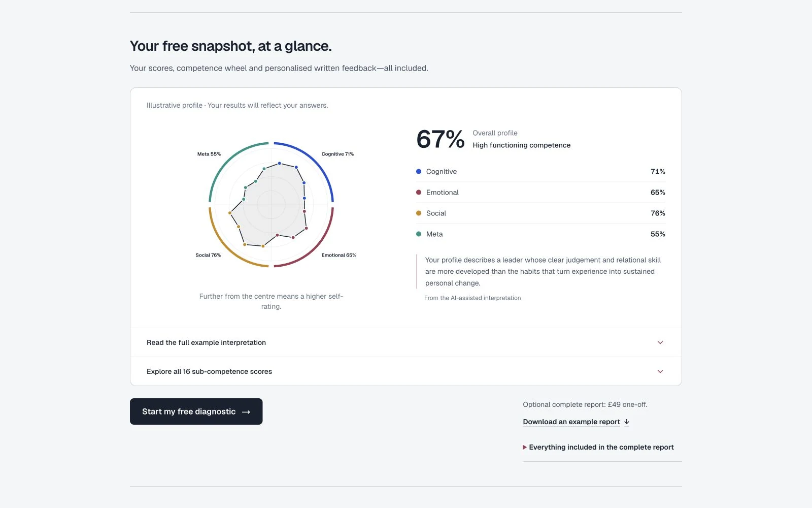Click Illustrative profile note text
812x508 pixels.
[238, 106]
